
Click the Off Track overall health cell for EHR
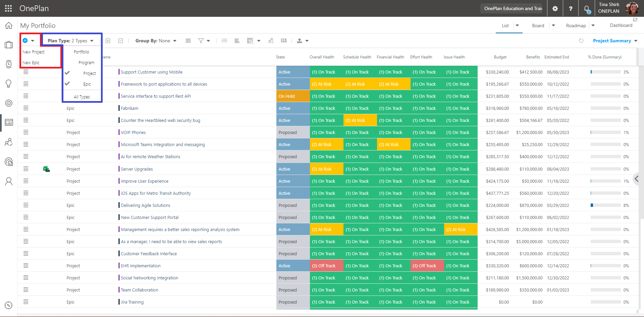click(327, 266)
